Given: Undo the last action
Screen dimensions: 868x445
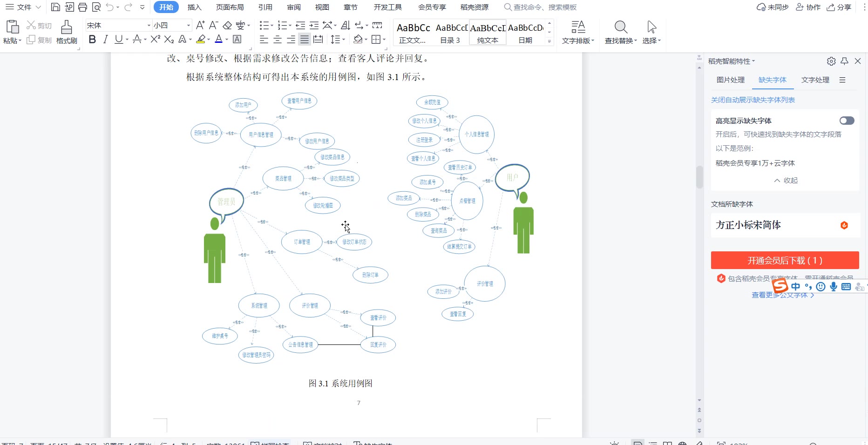Looking at the screenshot, I should pos(110,7).
